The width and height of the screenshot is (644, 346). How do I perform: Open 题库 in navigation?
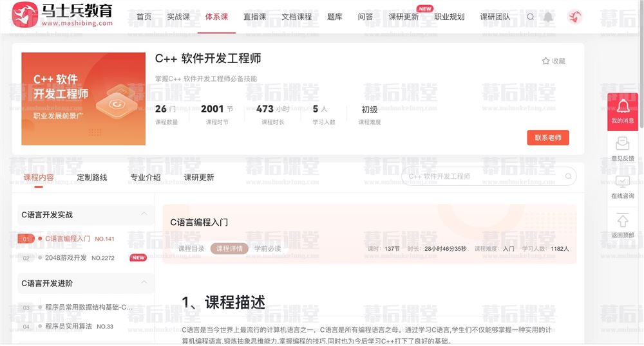pyautogui.click(x=335, y=17)
